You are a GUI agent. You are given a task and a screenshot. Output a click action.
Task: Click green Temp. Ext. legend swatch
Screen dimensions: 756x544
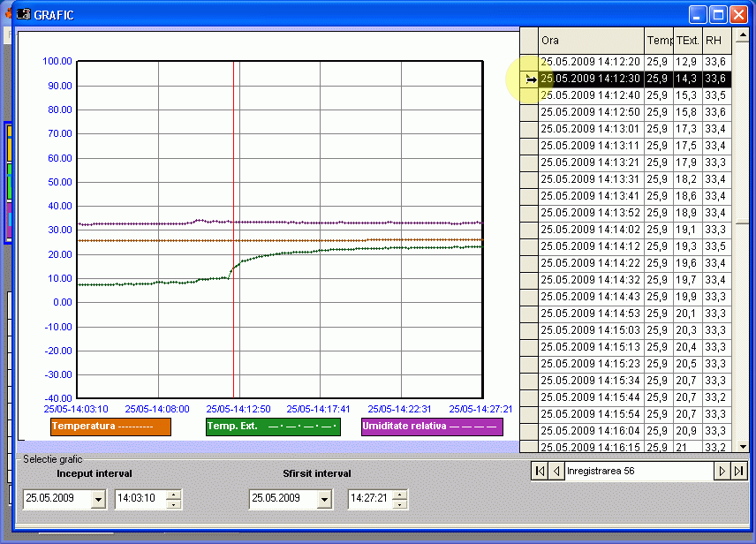click(x=273, y=427)
